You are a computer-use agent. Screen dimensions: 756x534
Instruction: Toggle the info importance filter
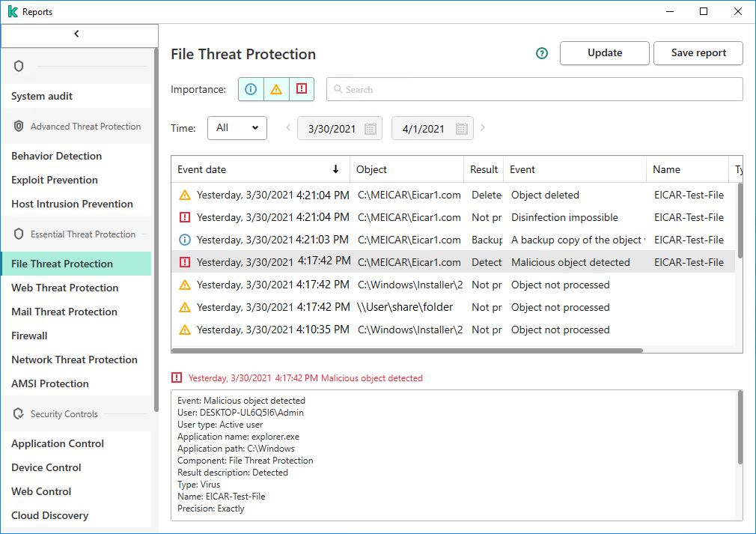250,88
